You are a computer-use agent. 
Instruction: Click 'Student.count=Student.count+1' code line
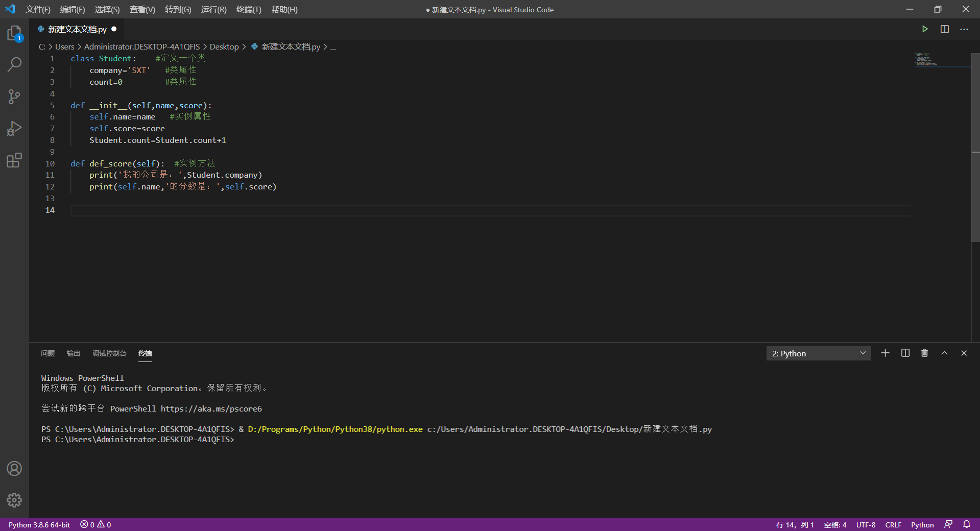[x=158, y=140]
